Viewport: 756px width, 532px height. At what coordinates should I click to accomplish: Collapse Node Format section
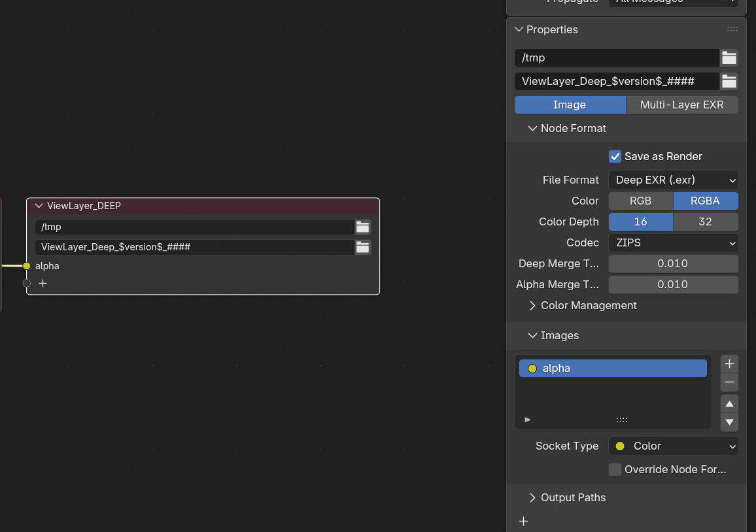532,128
